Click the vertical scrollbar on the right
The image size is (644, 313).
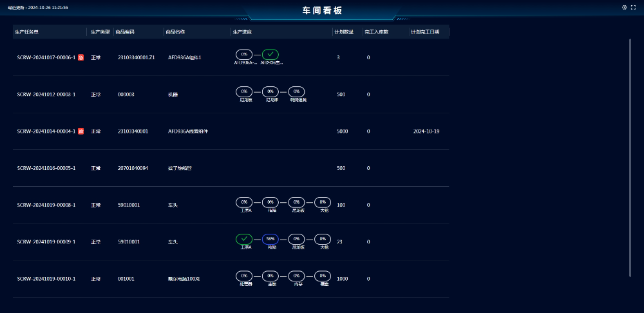(630, 158)
